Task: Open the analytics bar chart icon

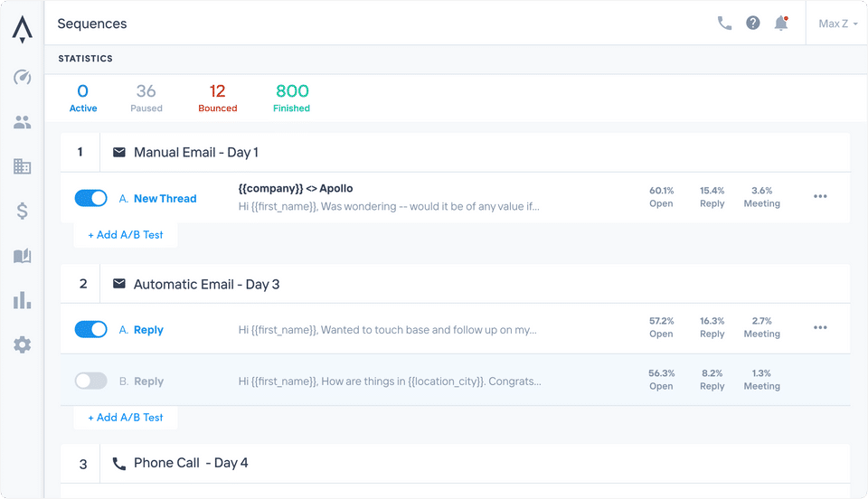Action: pyautogui.click(x=23, y=300)
